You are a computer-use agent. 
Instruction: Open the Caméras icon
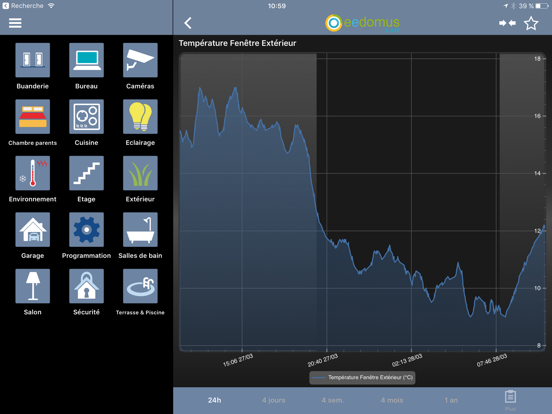140,60
